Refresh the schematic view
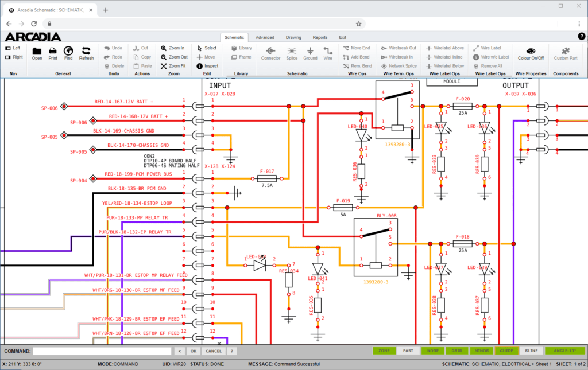The width and height of the screenshot is (588, 370). pyautogui.click(x=86, y=51)
